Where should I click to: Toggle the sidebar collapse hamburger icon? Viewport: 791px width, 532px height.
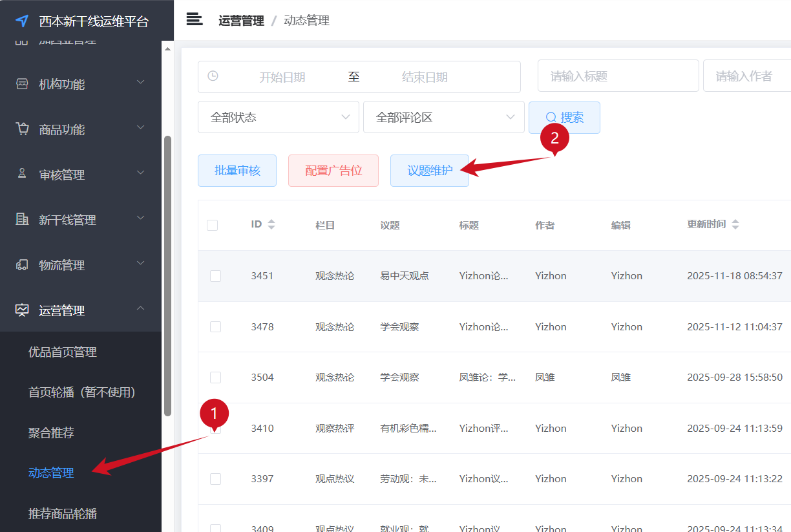pos(195,19)
